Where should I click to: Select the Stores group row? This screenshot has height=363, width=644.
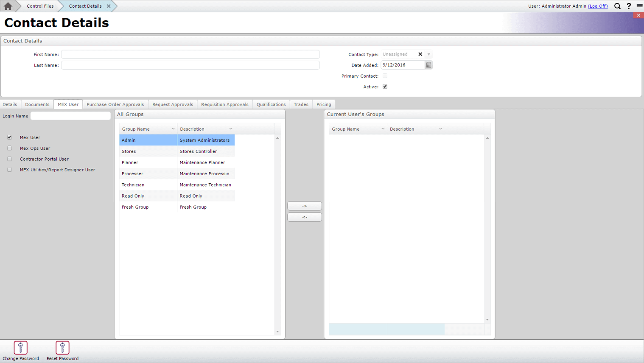coord(177,151)
